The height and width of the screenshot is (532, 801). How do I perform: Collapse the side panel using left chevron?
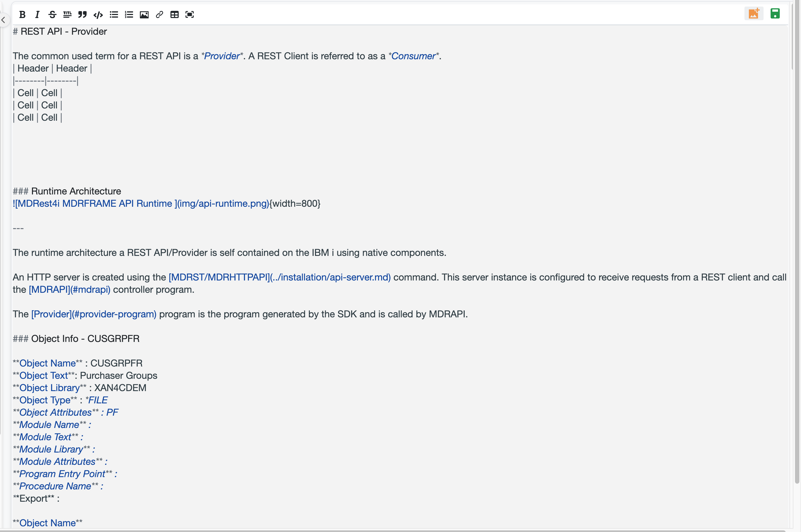point(3,20)
